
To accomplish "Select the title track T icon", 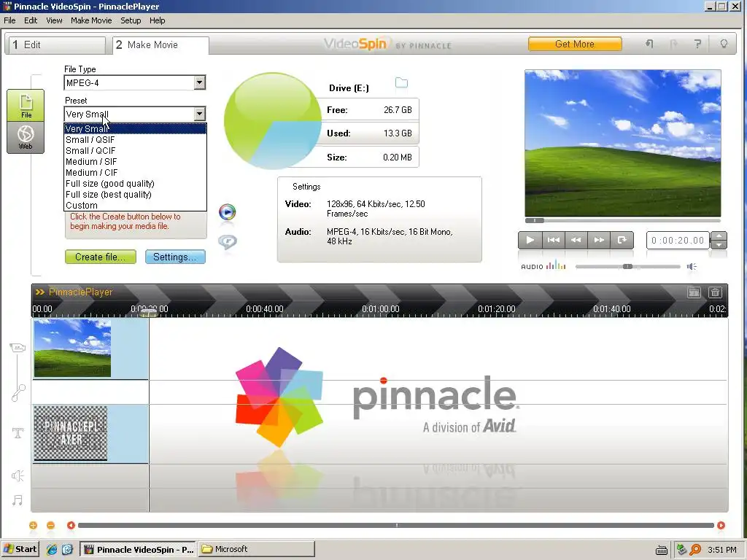I will 18,433.
